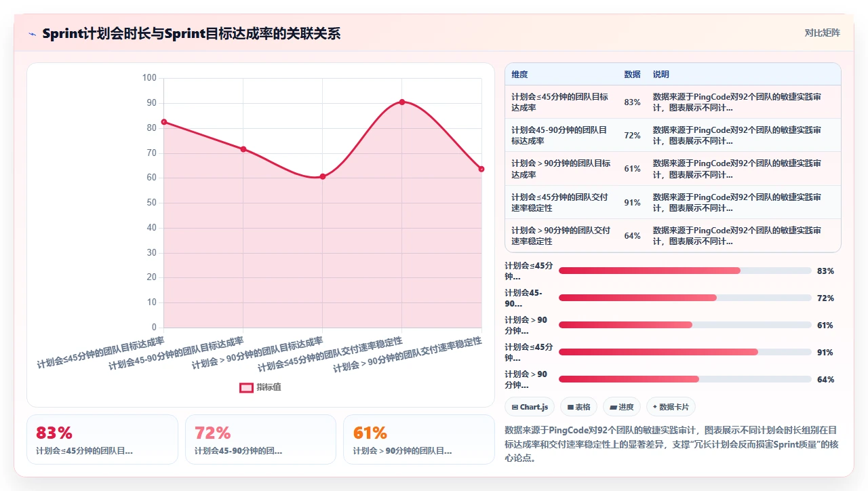
Task: Click the 指标值 legend label
Action: tap(269, 387)
